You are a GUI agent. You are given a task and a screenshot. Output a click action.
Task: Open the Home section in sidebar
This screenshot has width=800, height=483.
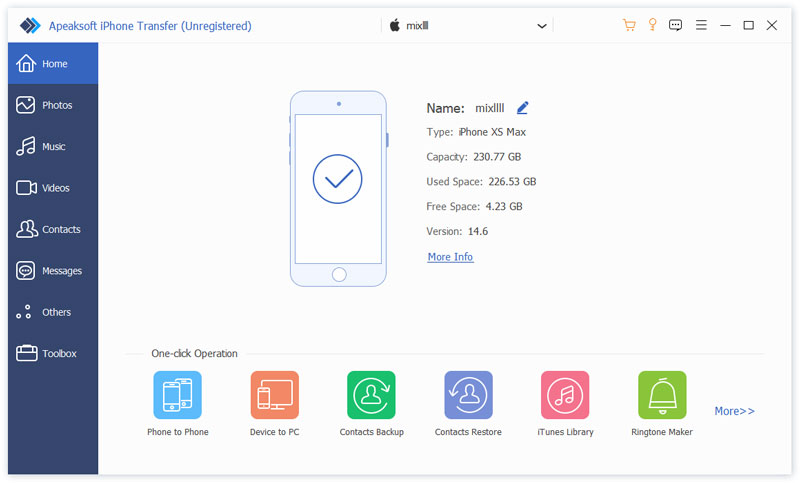click(53, 64)
